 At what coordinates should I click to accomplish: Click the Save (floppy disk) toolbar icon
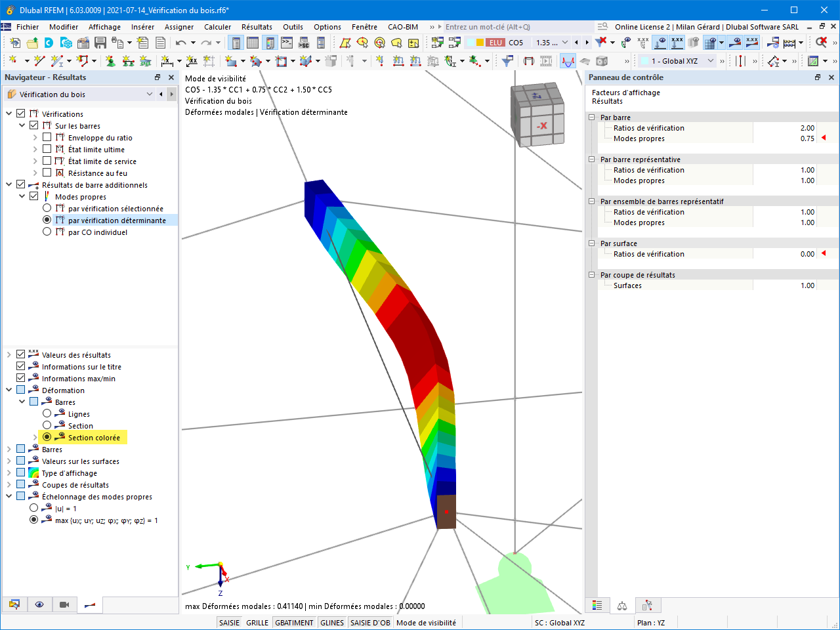(100, 43)
